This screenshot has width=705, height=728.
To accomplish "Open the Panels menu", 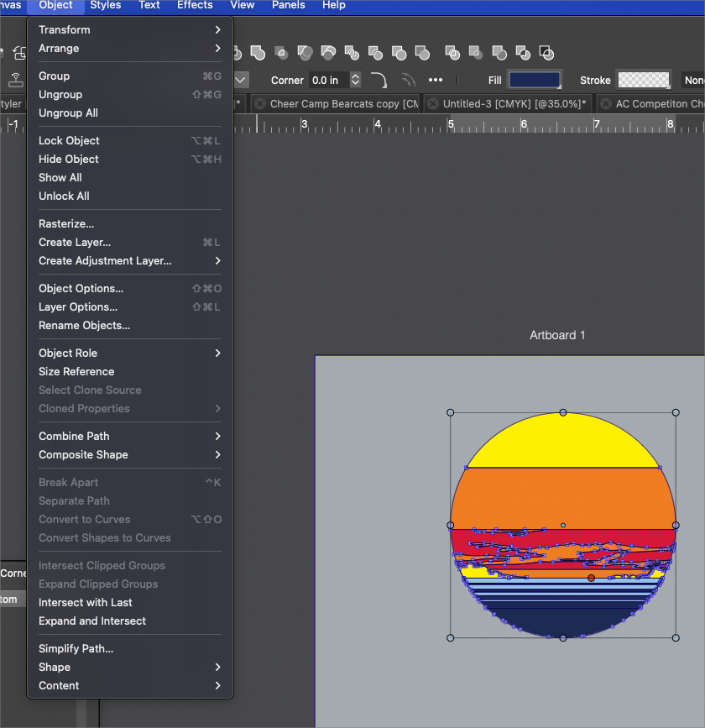I will point(289,5).
